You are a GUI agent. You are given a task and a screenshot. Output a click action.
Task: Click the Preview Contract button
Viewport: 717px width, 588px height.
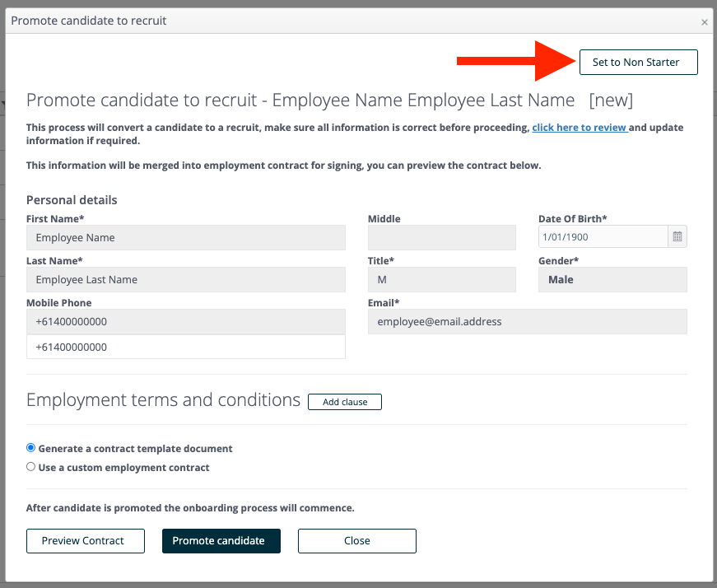(86, 541)
